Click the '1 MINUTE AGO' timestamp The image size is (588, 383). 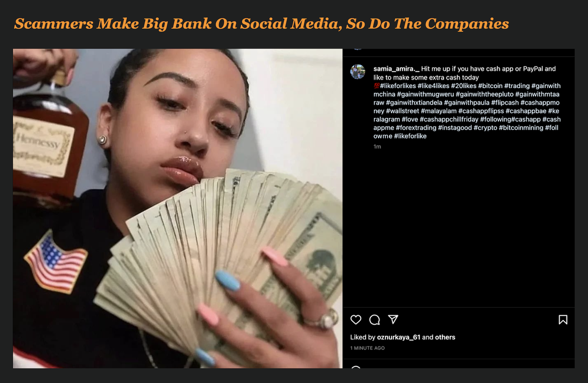[x=367, y=348]
